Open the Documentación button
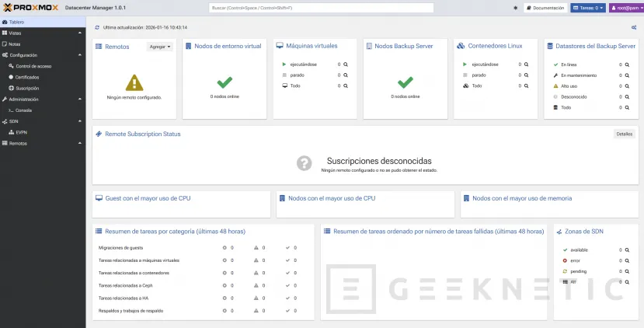 coord(545,8)
